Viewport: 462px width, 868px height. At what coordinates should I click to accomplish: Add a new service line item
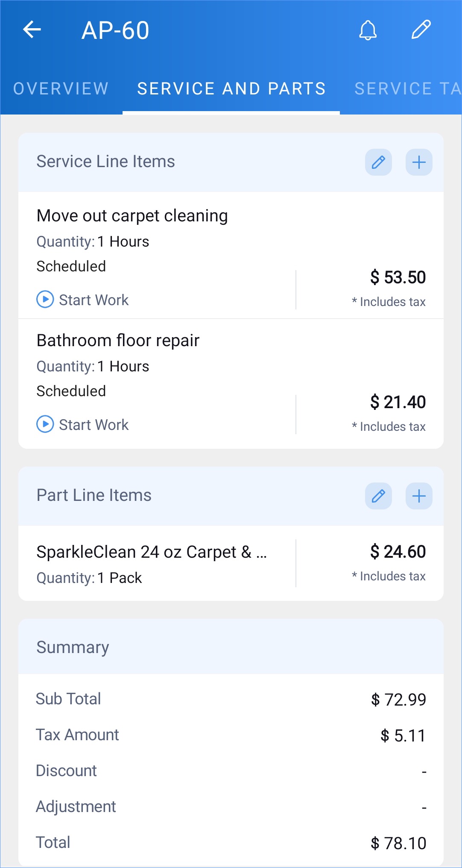[419, 162]
